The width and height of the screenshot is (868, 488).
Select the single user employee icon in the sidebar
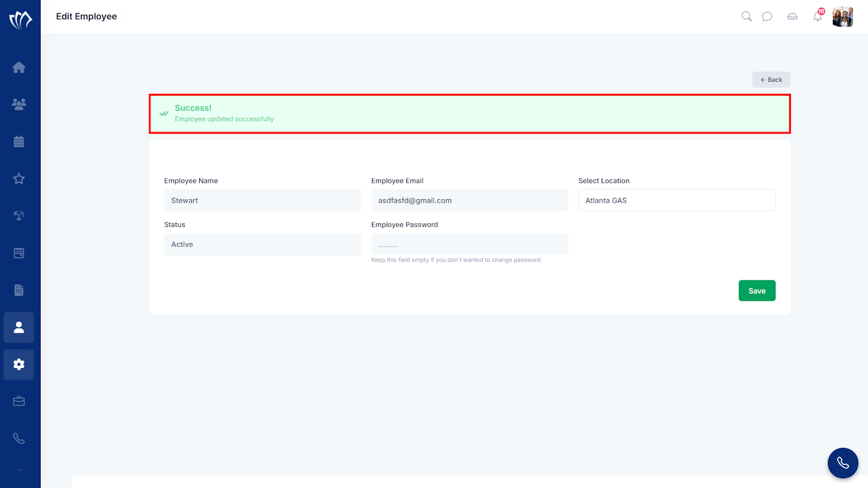(19, 328)
